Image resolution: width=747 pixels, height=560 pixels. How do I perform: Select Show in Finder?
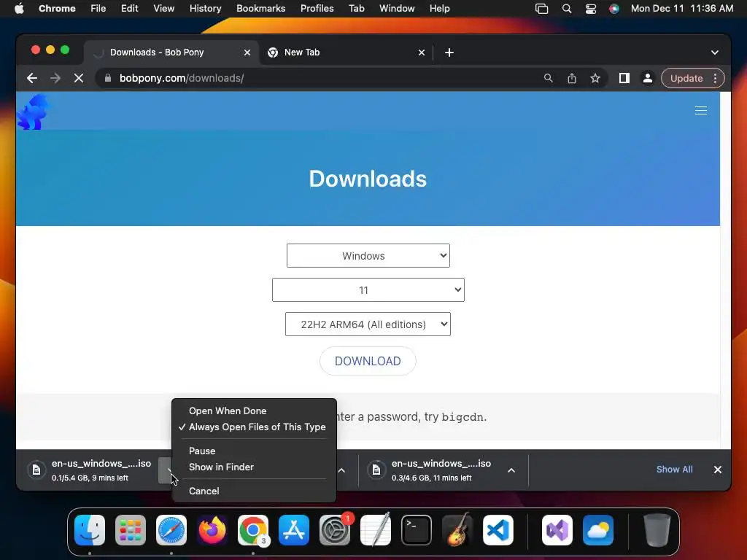(x=254, y=467)
